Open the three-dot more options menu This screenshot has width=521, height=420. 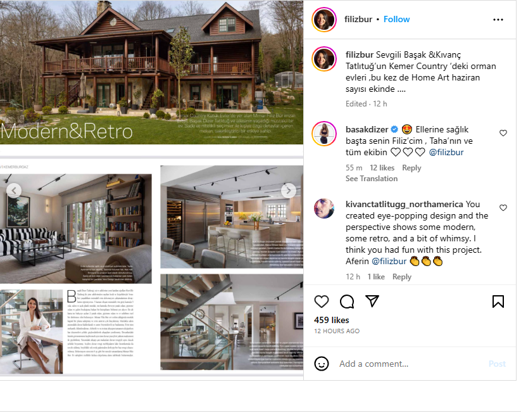(498, 20)
